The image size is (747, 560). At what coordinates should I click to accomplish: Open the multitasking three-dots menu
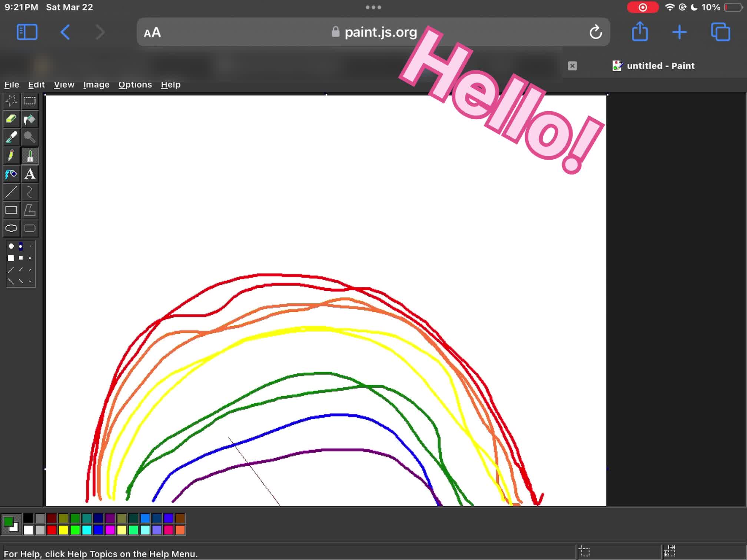pyautogui.click(x=373, y=7)
